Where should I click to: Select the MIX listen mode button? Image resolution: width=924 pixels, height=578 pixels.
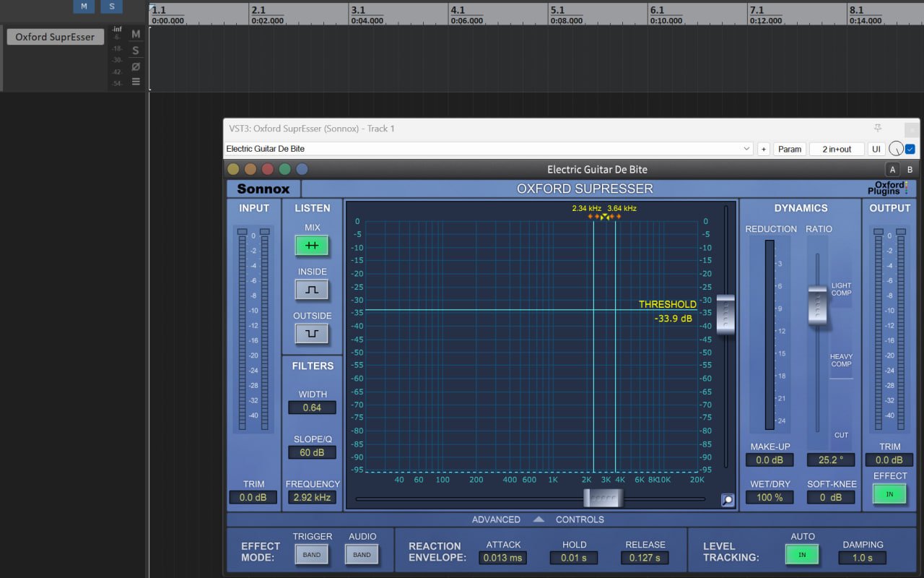[x=311, y=246]
